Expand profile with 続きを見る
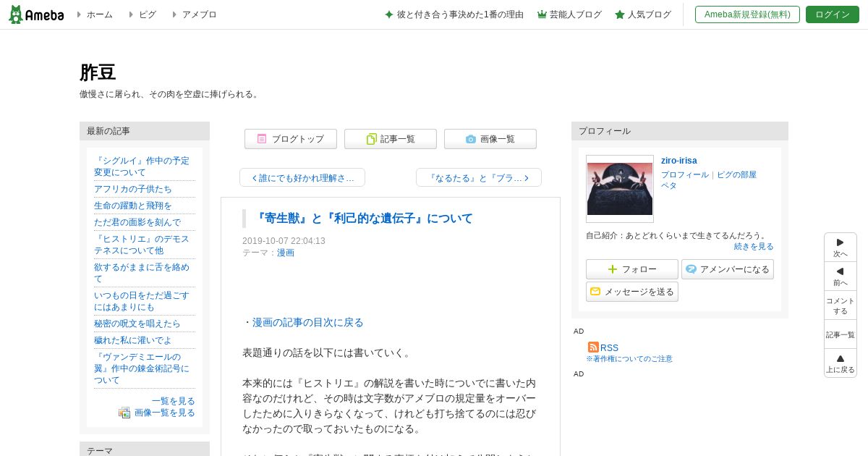The image size is (868, 456). point(754,246)
